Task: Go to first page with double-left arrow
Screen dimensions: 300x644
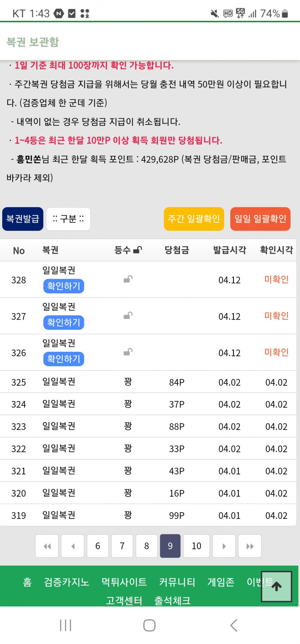Action: [x=47, y=546]
